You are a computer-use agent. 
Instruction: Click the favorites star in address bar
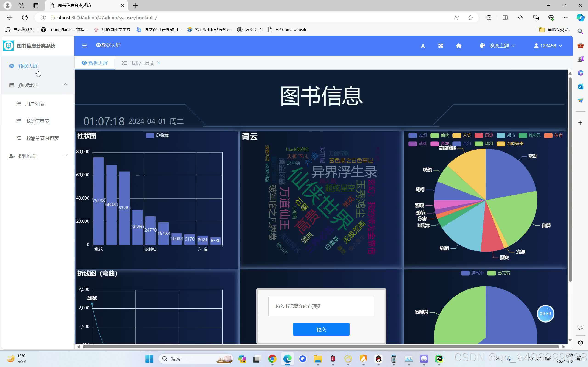470,17
